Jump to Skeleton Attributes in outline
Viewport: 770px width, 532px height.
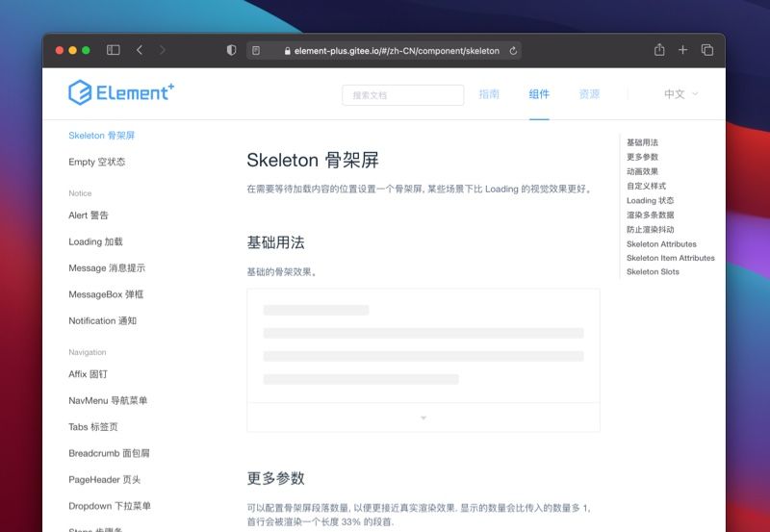pyautogui.click(x=661, y=244)
